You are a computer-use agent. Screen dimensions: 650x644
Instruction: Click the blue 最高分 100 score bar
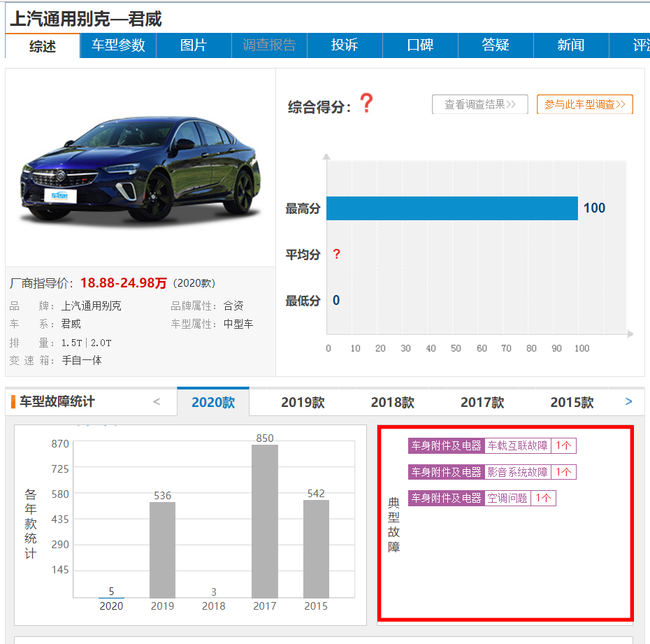[452, 208]
